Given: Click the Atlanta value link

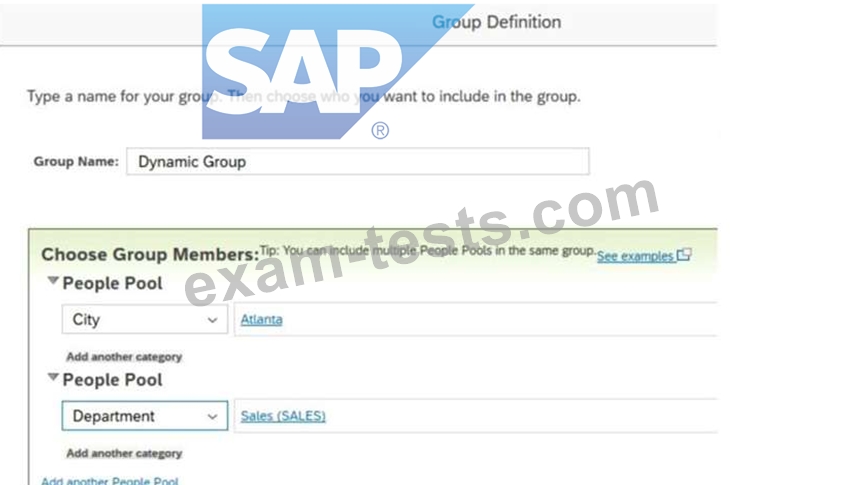Looking at the screenshot, I should coord(261,320).
